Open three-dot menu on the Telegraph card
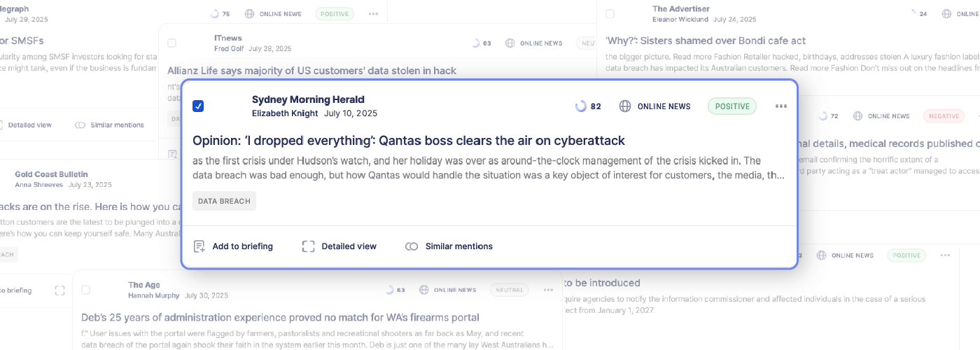This screenshot has width=980, height=350. (374, 14)
